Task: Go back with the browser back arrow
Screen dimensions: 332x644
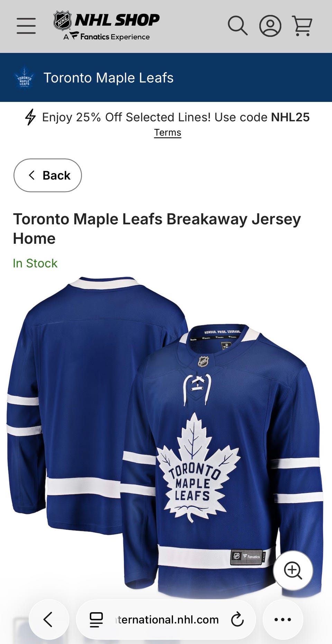Action: click(x=49, y=619)
